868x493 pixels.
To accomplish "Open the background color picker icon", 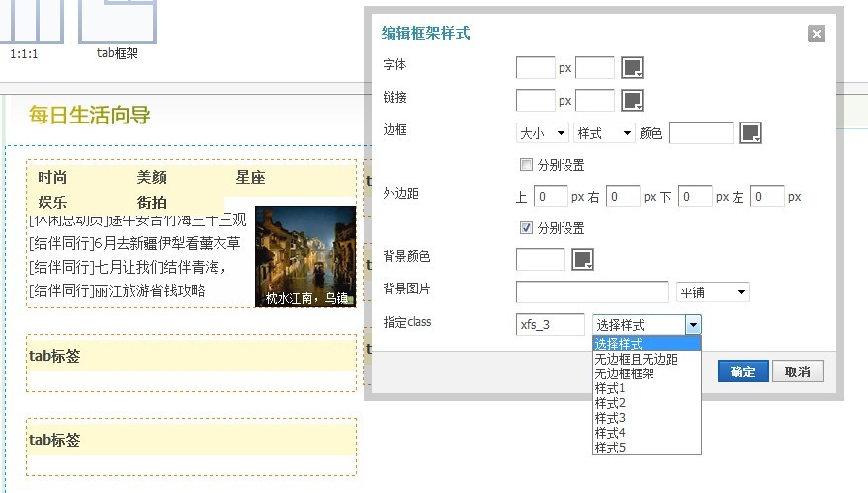I will [582, 259].
